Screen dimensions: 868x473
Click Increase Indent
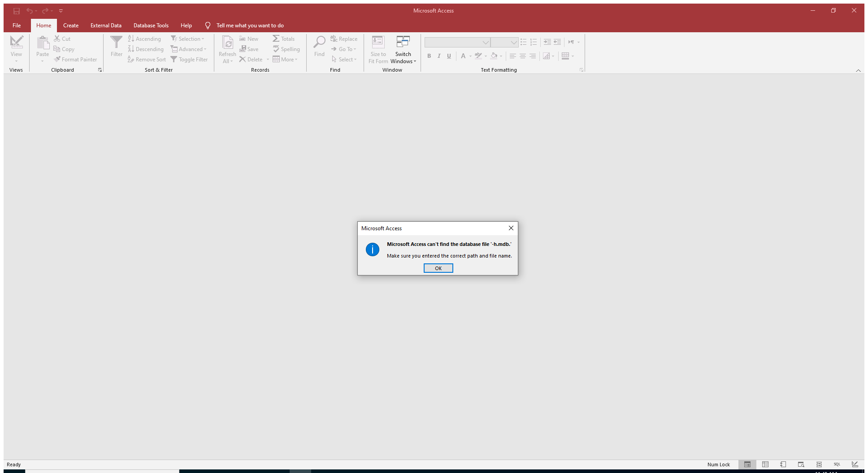click(547, 42)
